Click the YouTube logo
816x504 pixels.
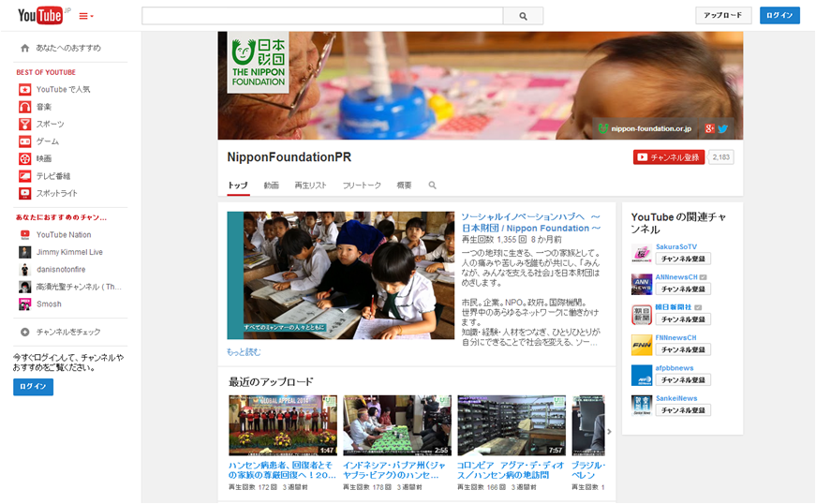click(40, 16)
